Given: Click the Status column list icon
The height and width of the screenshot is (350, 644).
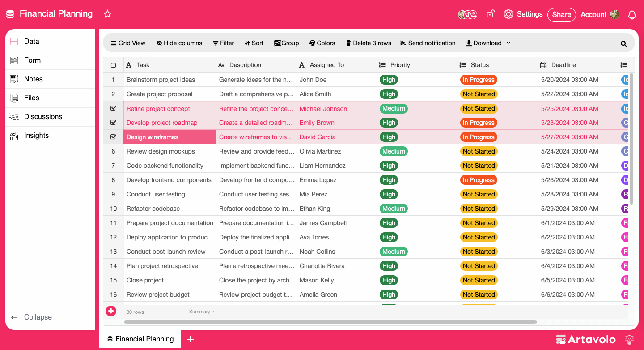Looking at the screenshot, I should point(462,65).
